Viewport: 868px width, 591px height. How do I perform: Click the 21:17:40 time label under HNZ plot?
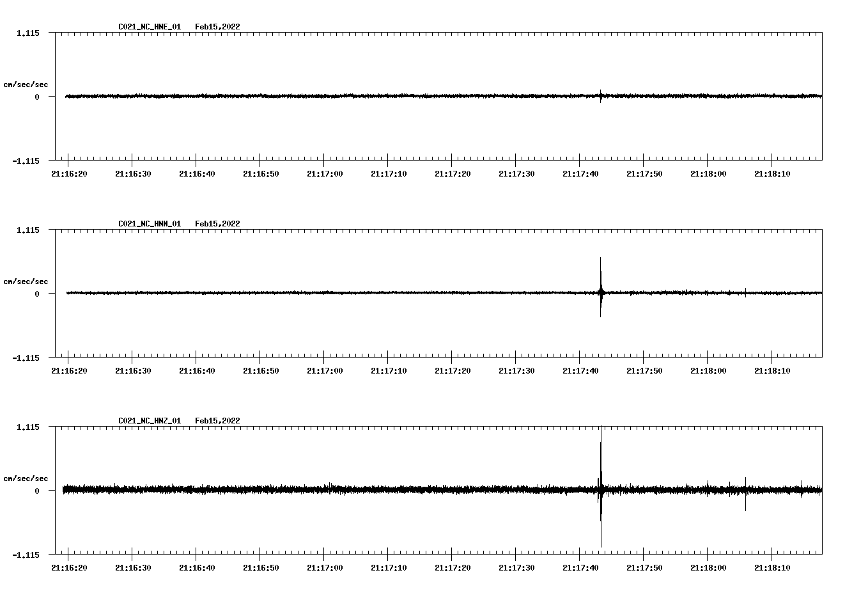pos(580,568)
